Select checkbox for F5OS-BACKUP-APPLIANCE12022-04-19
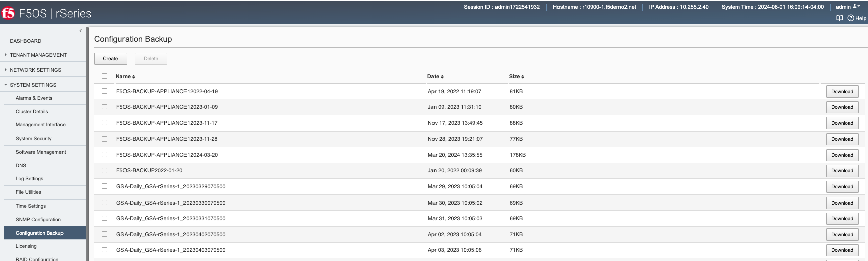Screen dimensions: 868x261 [x=104, y=91]
